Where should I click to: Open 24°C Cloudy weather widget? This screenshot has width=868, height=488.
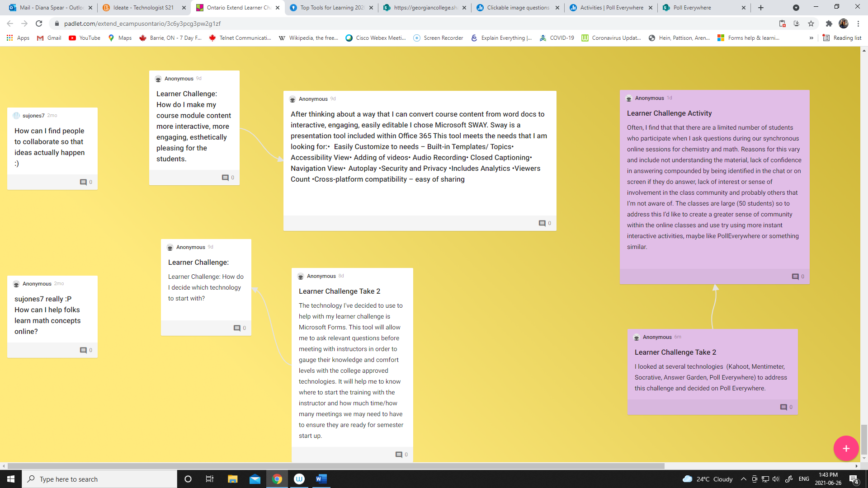click(708, 479)
